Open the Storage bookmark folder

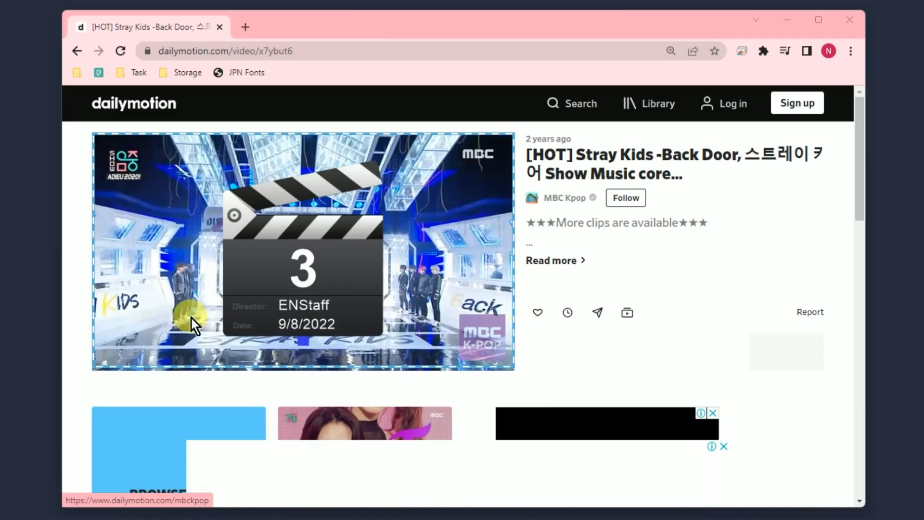[x=180, y=73]
